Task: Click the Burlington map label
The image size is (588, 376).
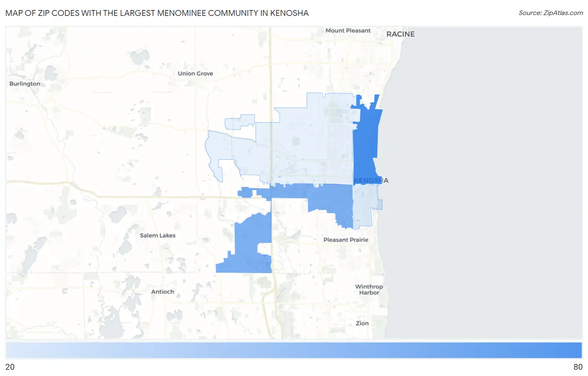Action: pos(25,84)
